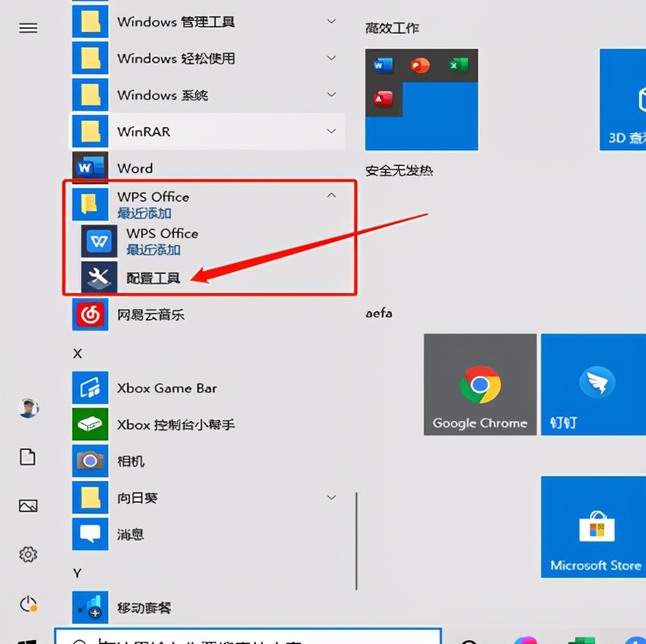
Task: Open Google Chrome from its tile
Action: click(479, 384)
